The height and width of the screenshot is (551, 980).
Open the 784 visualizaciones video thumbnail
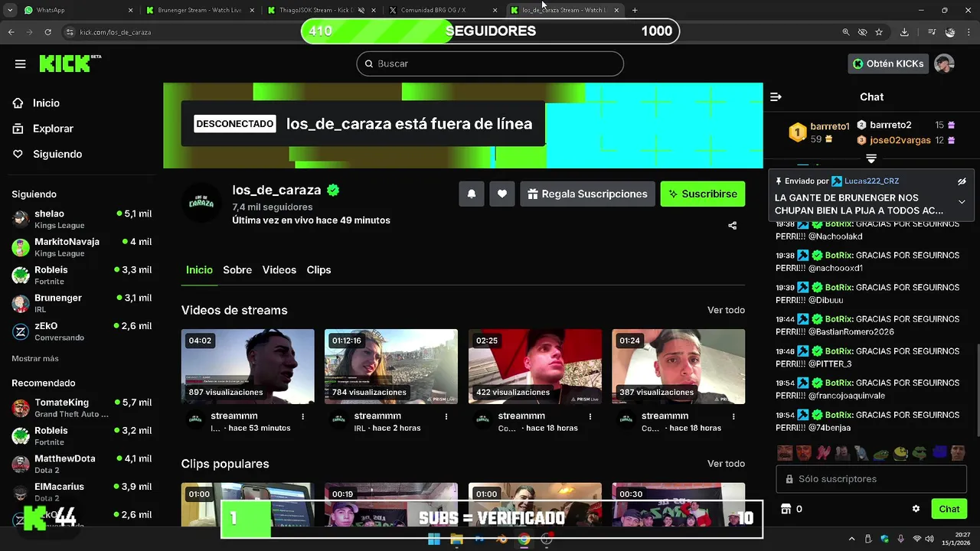pos(391,367)
